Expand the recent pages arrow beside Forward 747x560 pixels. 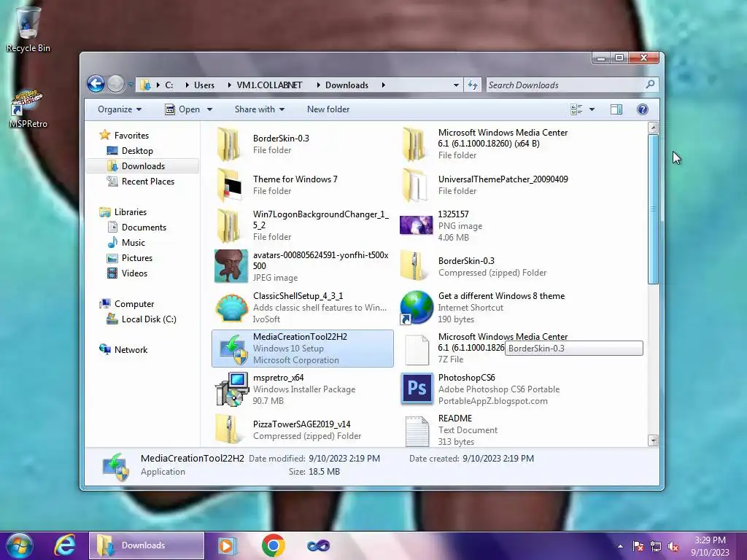tap(130, 85)
